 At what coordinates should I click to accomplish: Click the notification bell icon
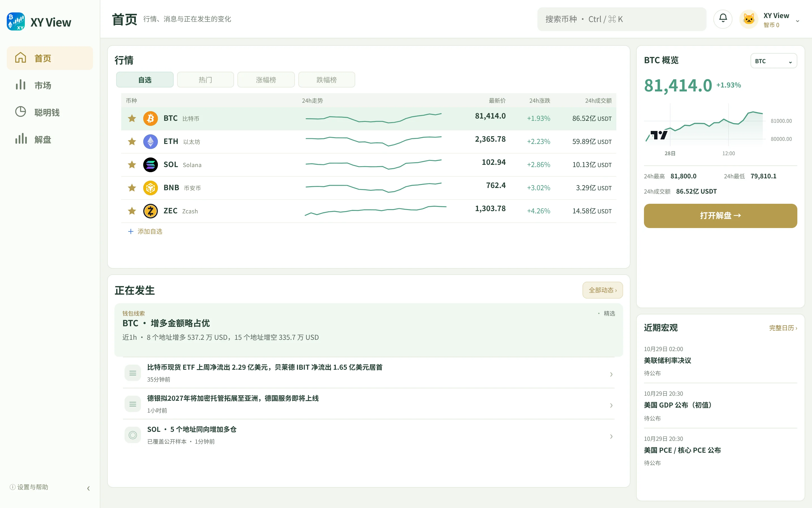point(723,19)
